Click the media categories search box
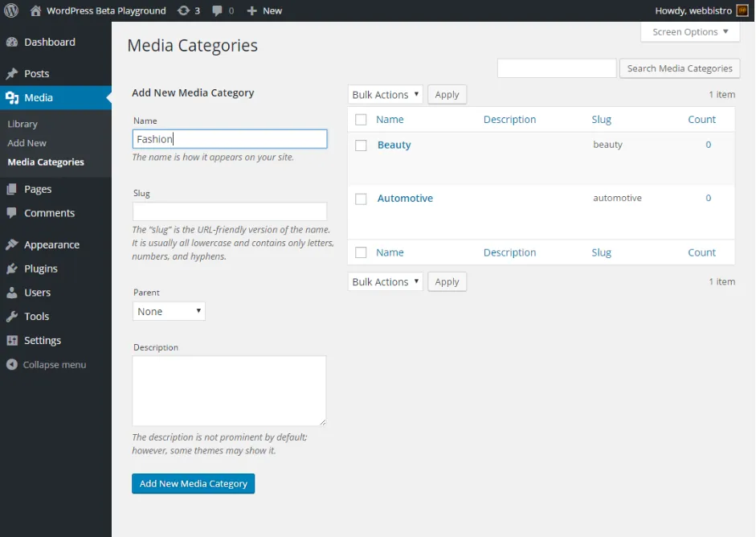This screenshot has width=756, height=537. (557, 68)
